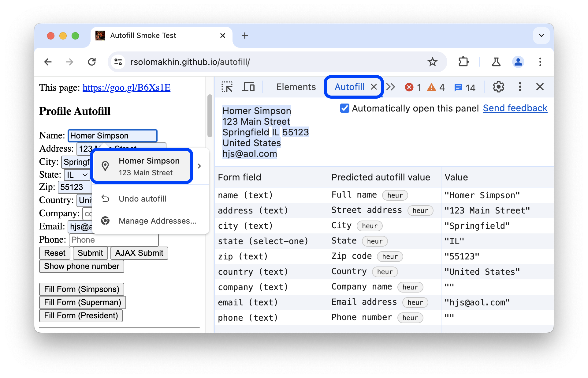Click the inspect element icon
The height and width of the screenshot is (378, 588).
[x=227, y=87]
